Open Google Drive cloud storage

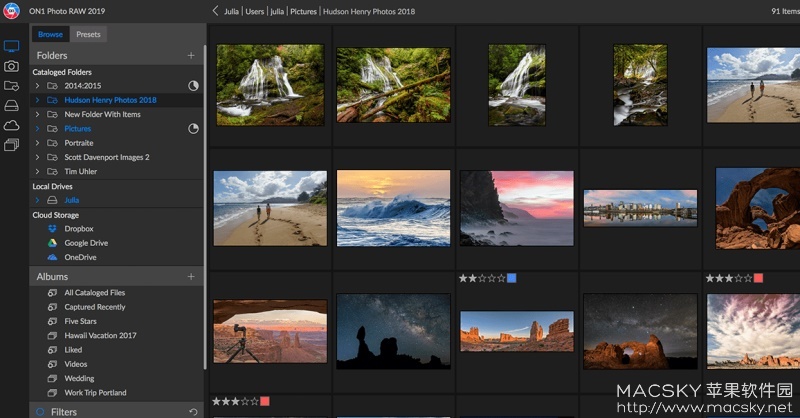pos(86,243)
